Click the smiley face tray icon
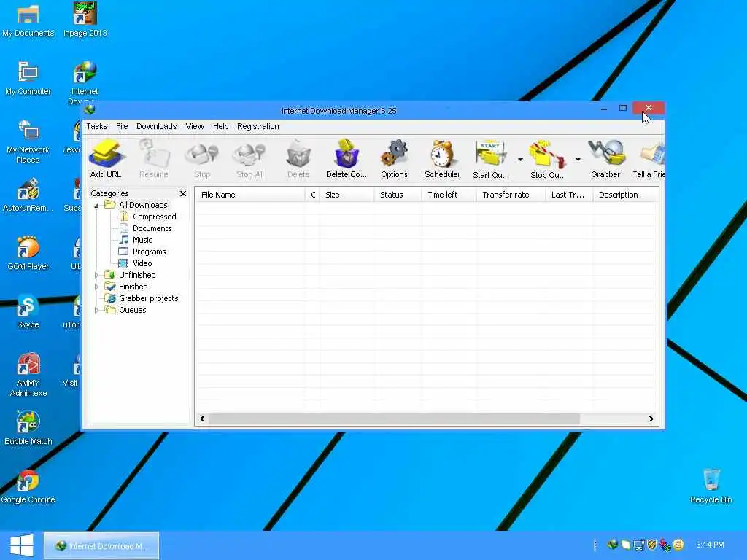Viewport: 747px width, 560px height. [678, 545]
